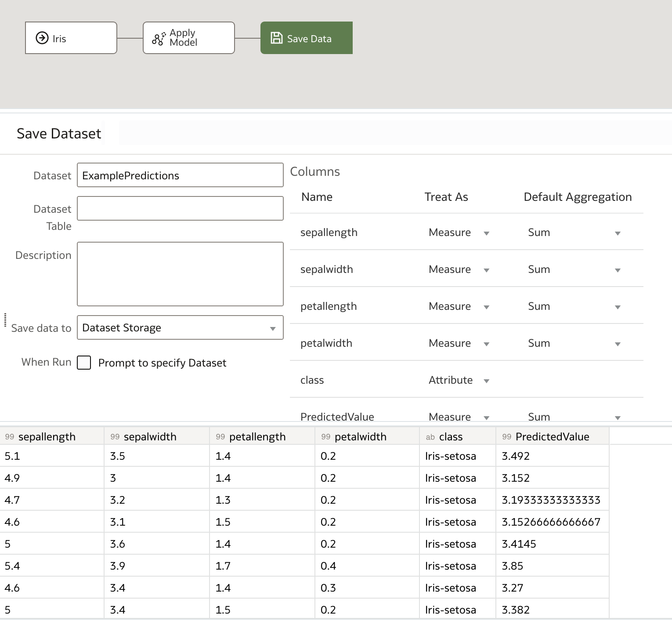Click the numeric icon beside sepalwidth header

pyautogui.click(x=116, y=436)
